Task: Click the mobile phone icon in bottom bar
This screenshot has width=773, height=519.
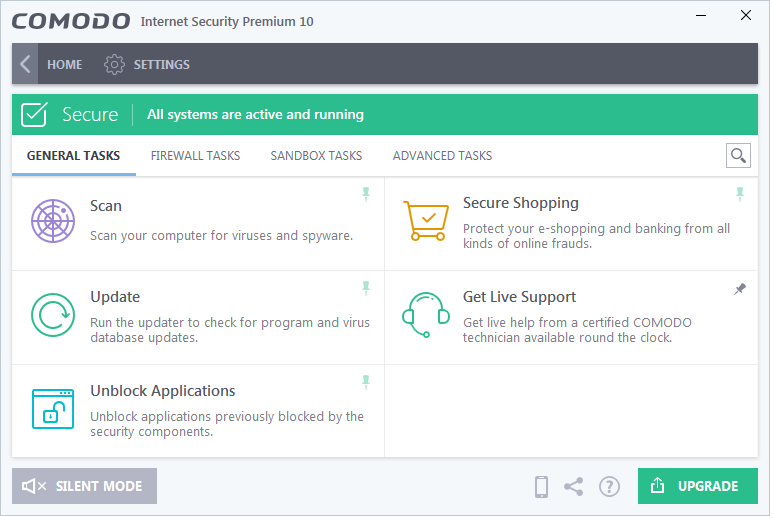Action: click(541, 486)
